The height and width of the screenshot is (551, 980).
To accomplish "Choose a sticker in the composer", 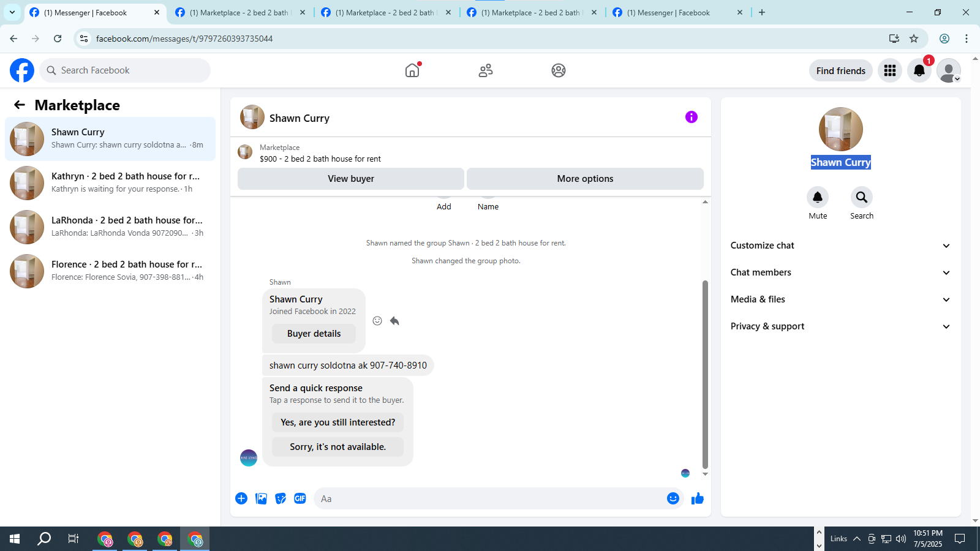I will click(281, 498).
